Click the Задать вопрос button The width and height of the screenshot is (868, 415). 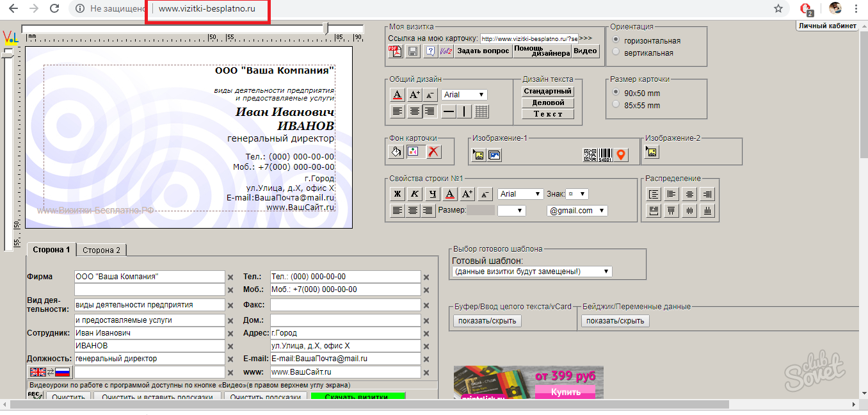pos(483,51)
